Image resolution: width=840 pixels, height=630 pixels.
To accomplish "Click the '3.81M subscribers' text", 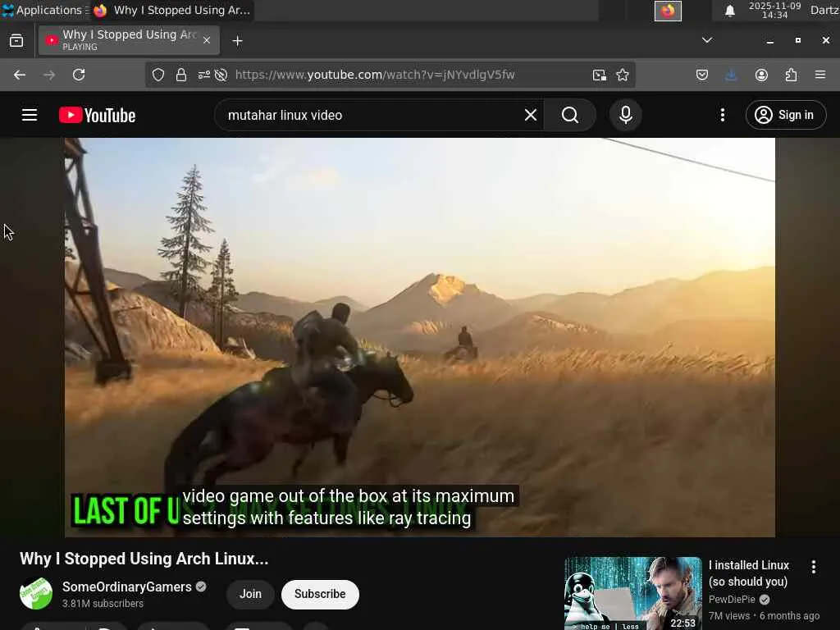I will click(x=103, y=604).
